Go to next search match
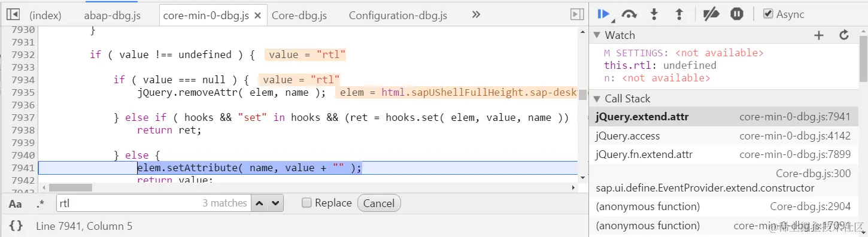 point(275,203)
